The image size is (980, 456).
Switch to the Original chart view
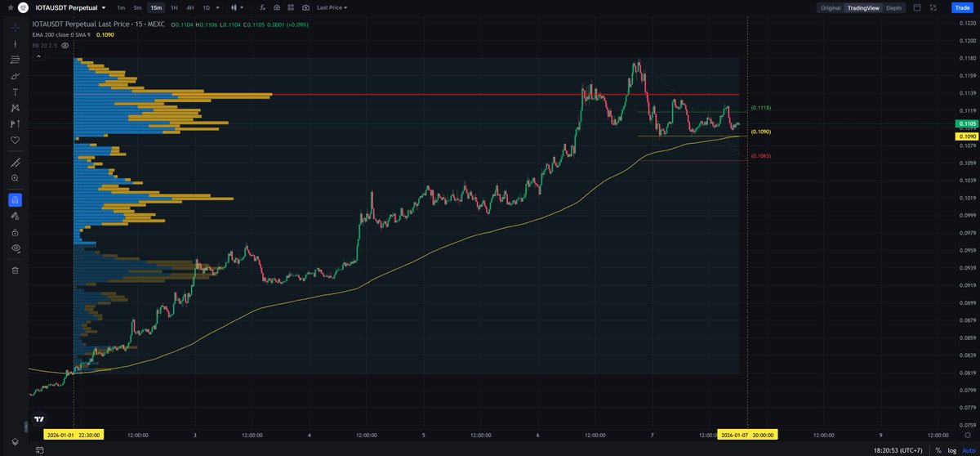click(x=831, y=7)
